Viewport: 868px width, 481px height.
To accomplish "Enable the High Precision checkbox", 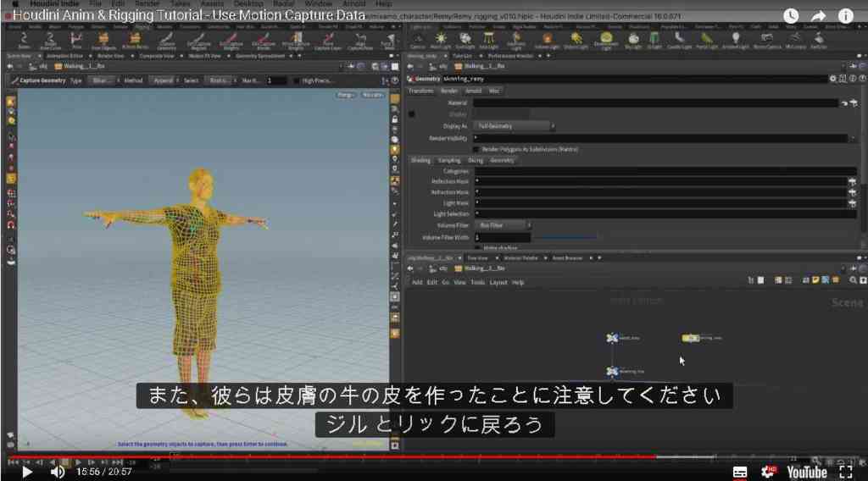I will [296, 80].
